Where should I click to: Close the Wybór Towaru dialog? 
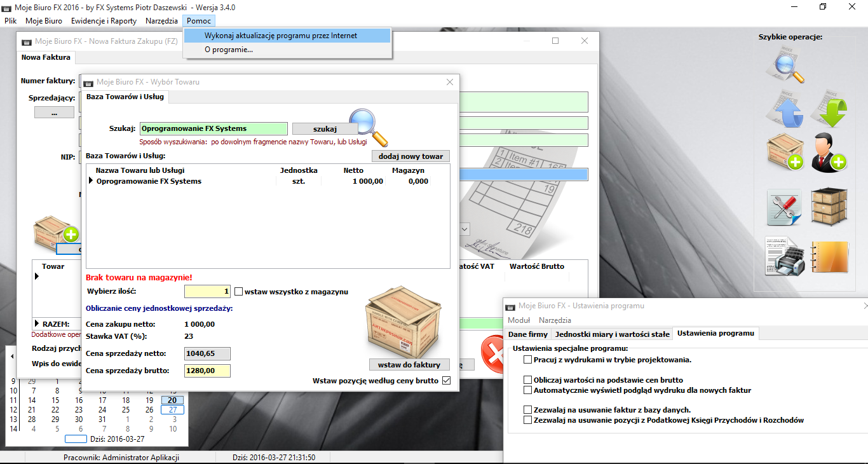(x=449, y=82)
